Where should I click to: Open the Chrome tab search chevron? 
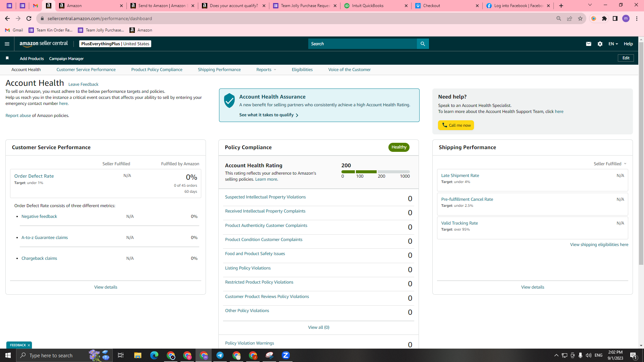pyautogui.click(x=590, y=5)
